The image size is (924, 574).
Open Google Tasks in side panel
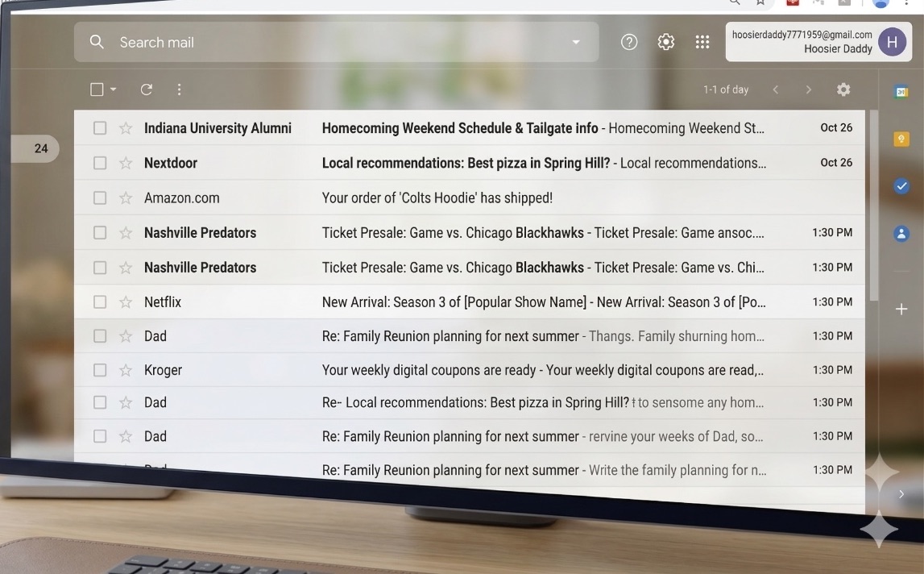[901, 186]
